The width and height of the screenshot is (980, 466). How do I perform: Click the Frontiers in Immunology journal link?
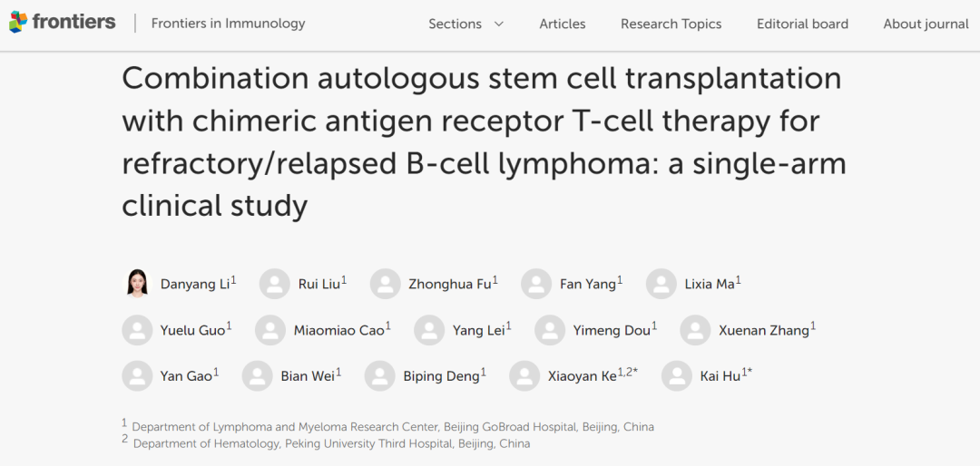click(228, 24)
